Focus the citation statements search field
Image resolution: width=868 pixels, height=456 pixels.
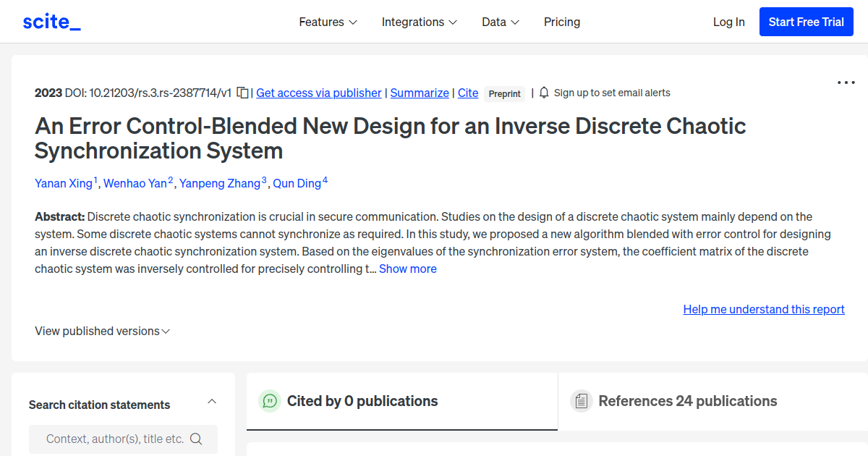click(x=123, y=439)
